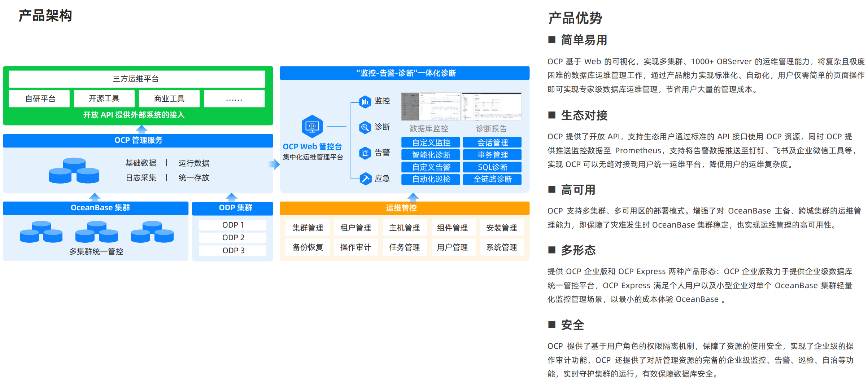Select the 会话管理 box

(492, 142)
